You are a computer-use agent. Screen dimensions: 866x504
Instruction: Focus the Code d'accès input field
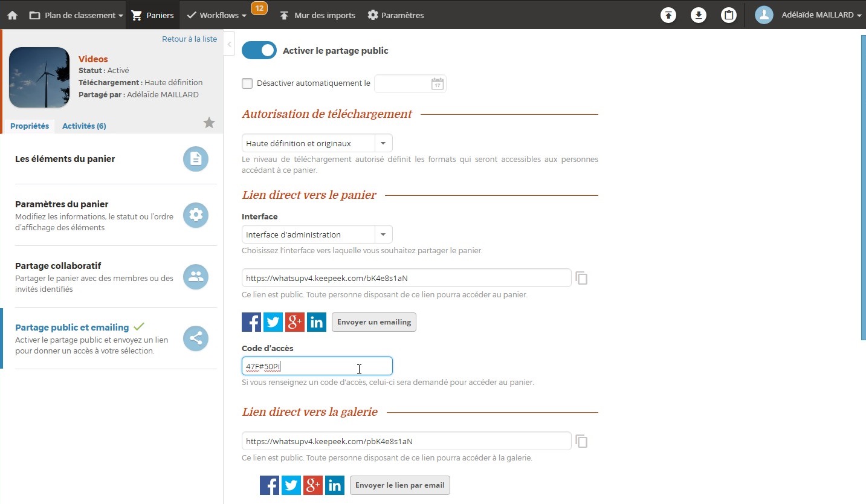point(317,366)
